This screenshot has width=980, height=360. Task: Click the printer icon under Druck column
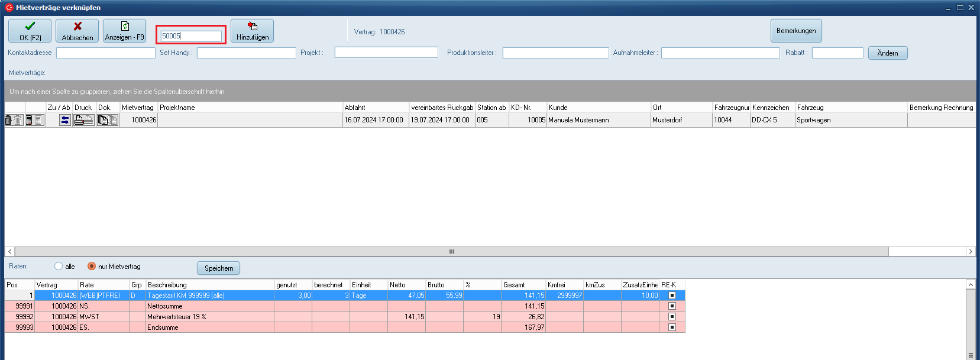[79, 120]
